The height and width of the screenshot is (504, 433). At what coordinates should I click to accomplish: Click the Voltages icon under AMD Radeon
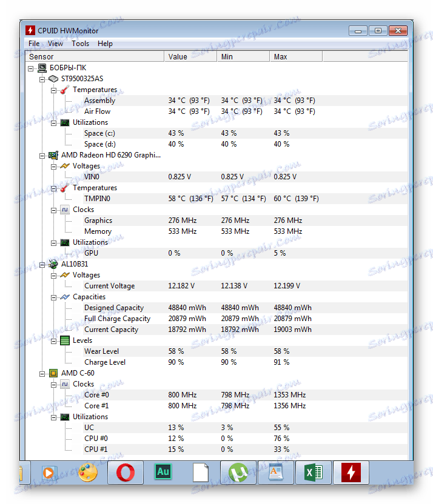point(65,166)
